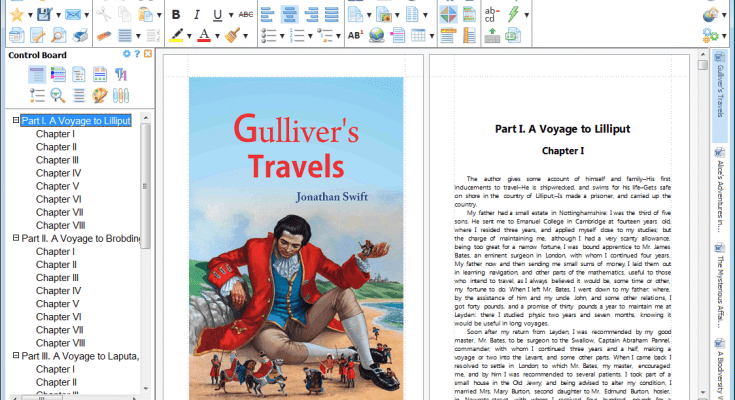Viewport: 735px width, 400px height.
Task: Toggle ABC strikethrough formatting
Action: click(246, 15)
